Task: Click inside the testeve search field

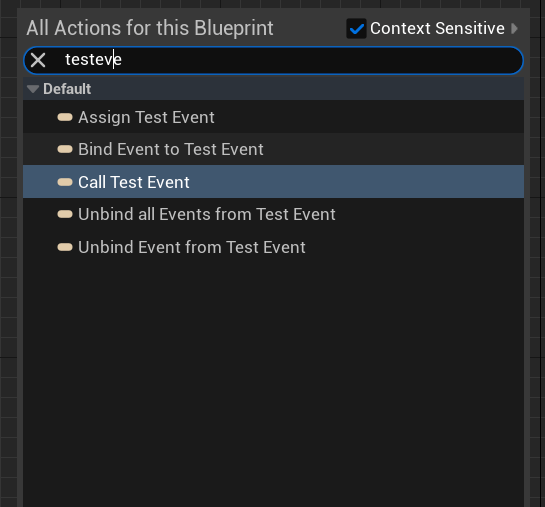Action: (x=278, y=60)
